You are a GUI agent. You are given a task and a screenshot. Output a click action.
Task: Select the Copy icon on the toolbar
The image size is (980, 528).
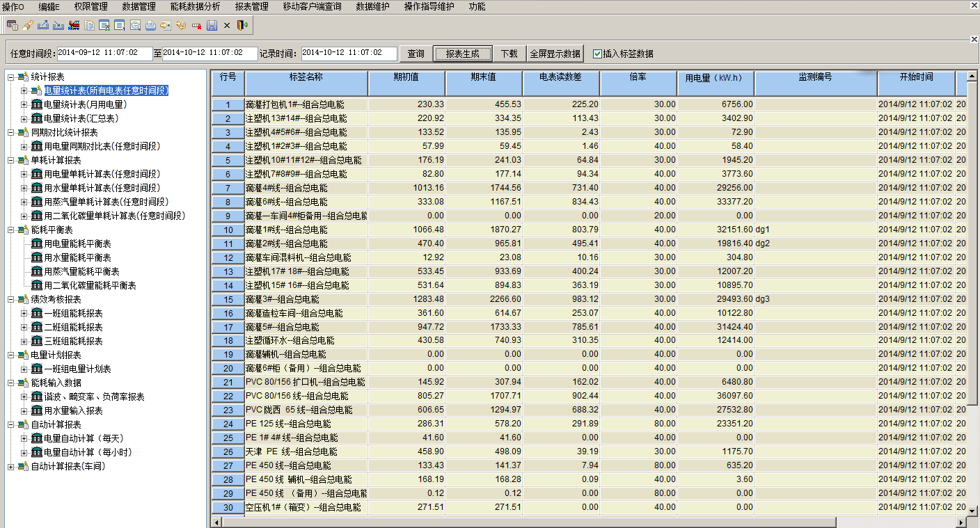pos(89,24)
